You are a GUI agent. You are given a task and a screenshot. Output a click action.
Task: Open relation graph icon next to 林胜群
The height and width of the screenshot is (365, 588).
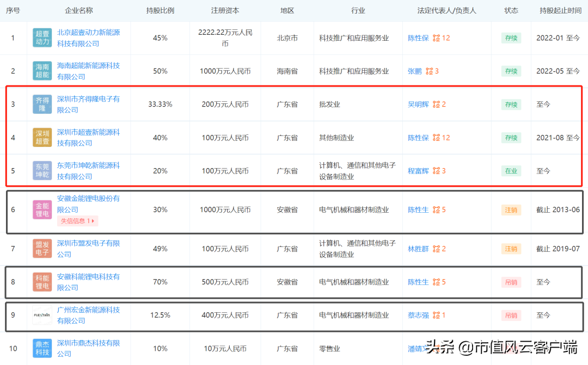(436, 249)
